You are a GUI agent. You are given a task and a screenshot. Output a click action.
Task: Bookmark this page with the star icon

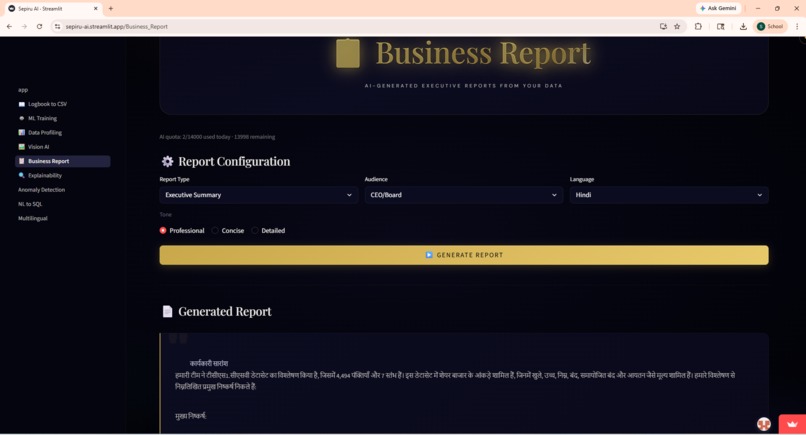pyautogui.click(x=677, y=26)
